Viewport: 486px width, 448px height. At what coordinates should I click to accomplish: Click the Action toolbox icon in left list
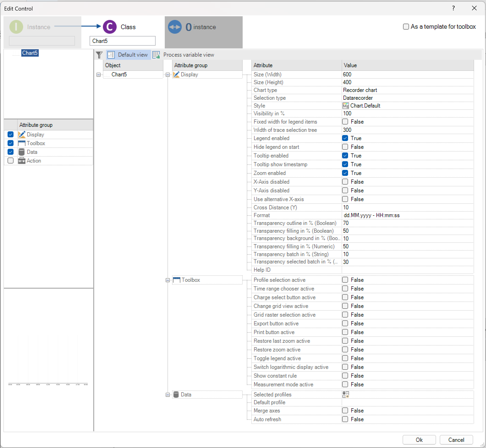tap(22, 161)
